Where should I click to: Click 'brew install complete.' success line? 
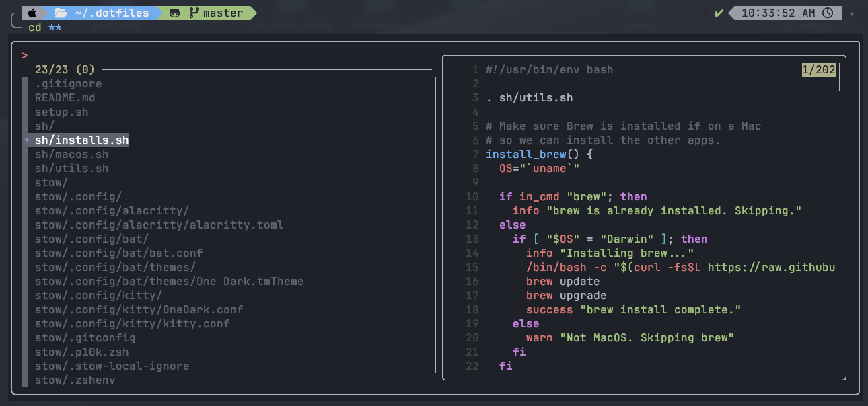pos(634,309)
